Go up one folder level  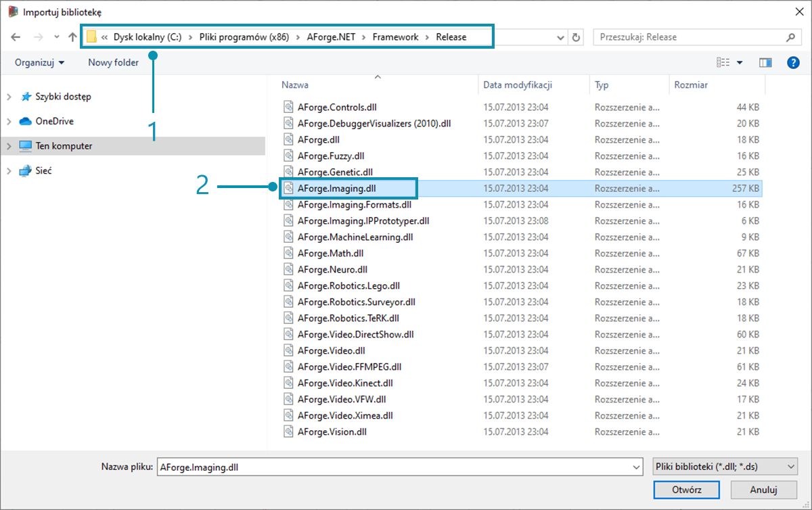tap(72, 37)
